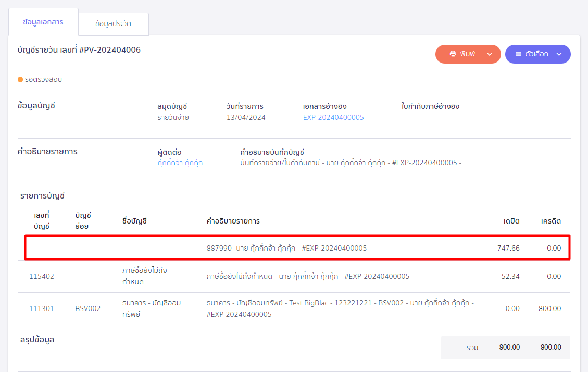This screenshot has height=372, width=588.
Task: Click the transaction date 13/04/2024
Action: (x=246, y=117)
